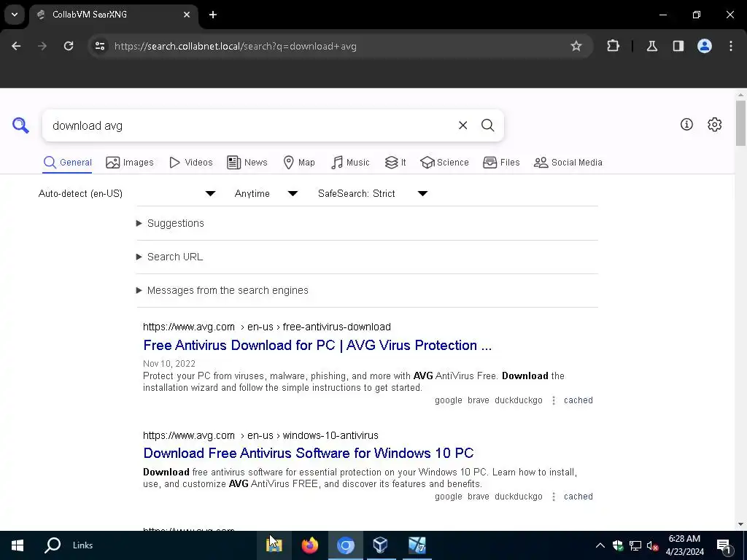Image resolution: width=747 pixels, height=560 pixels.
Task: Open Chrome Labs flask icon
Action: click(652, 46)
